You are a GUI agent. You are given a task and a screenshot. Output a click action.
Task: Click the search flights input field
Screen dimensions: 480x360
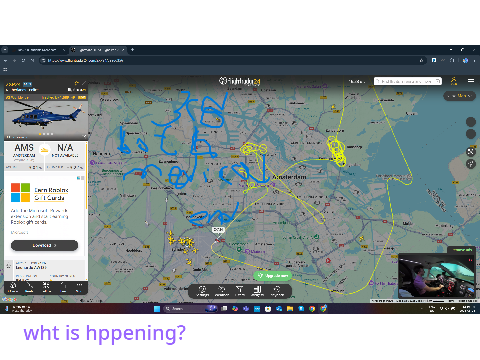click(x=408, y=81)
